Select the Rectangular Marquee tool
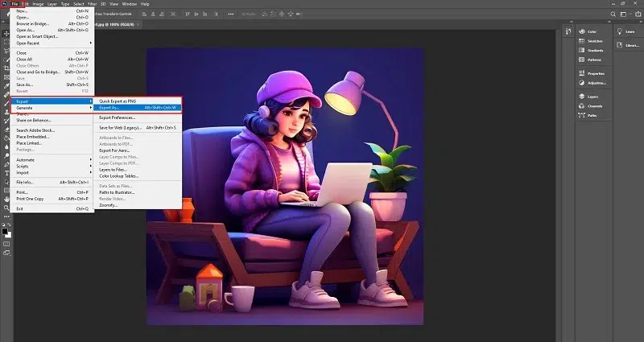Screen dimensions: 644x342 point(6,43)
